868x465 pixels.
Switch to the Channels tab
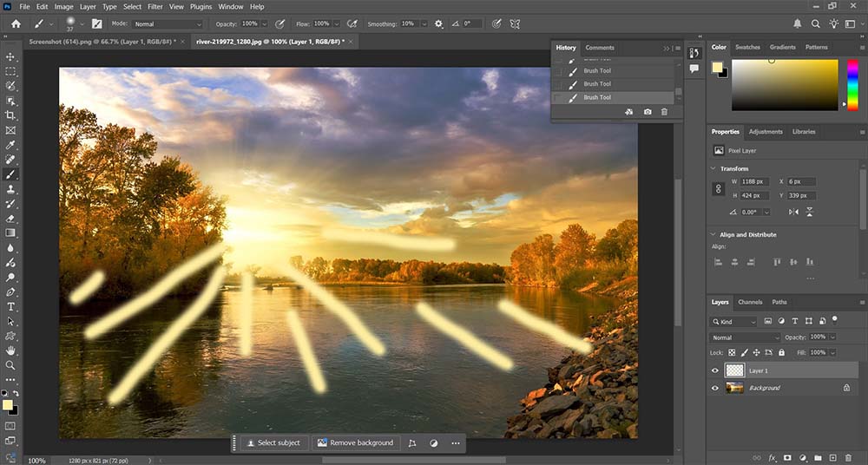coord(749,302)
